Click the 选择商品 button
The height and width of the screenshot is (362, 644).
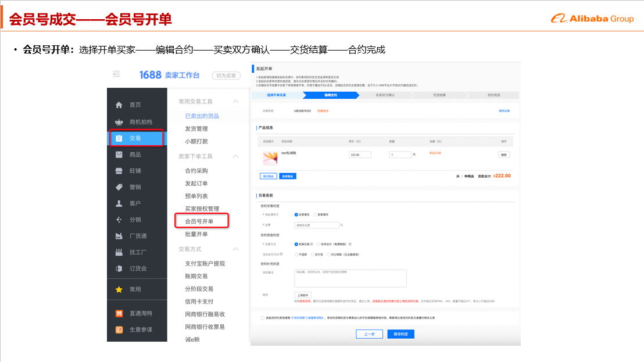coord(288,176)
